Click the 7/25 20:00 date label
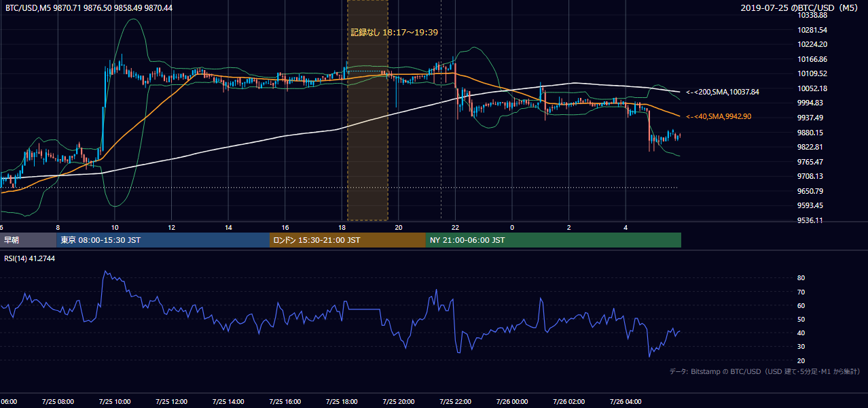The width and height of the screenshot is (868, 408). 399,402
